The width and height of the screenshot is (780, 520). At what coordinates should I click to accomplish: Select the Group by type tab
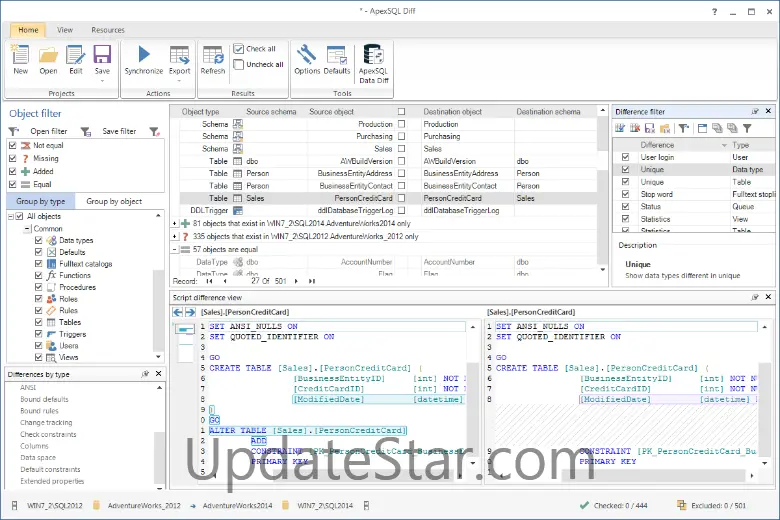tap(41, 201)
